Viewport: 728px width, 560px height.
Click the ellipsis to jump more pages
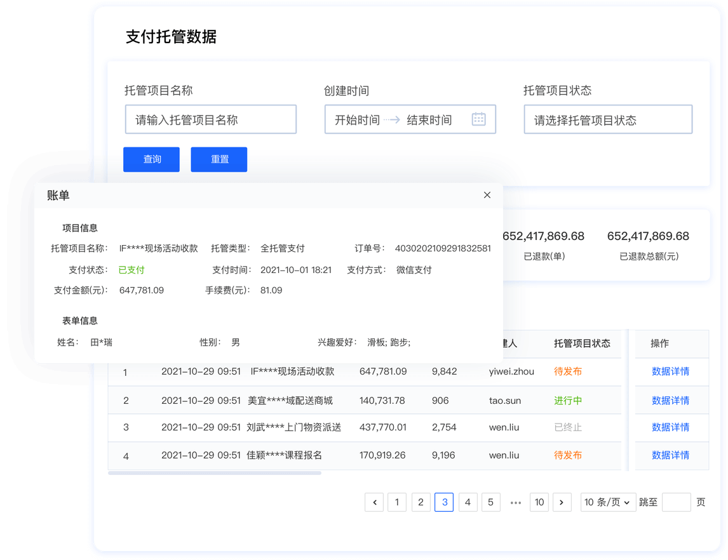pos(515,502)
